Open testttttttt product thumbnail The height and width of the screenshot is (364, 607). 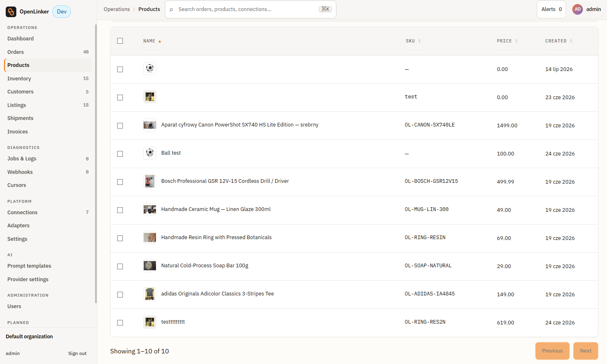[x=150, y=322]
